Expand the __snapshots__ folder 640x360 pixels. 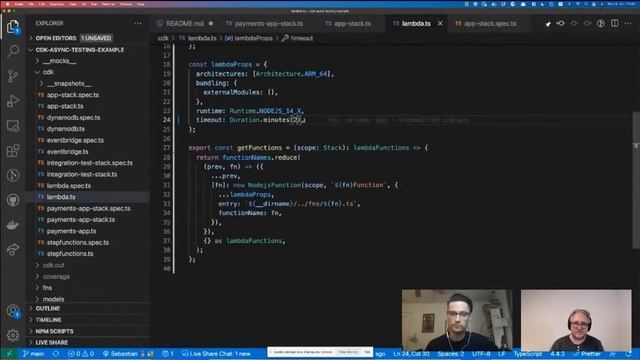[69, 84]
